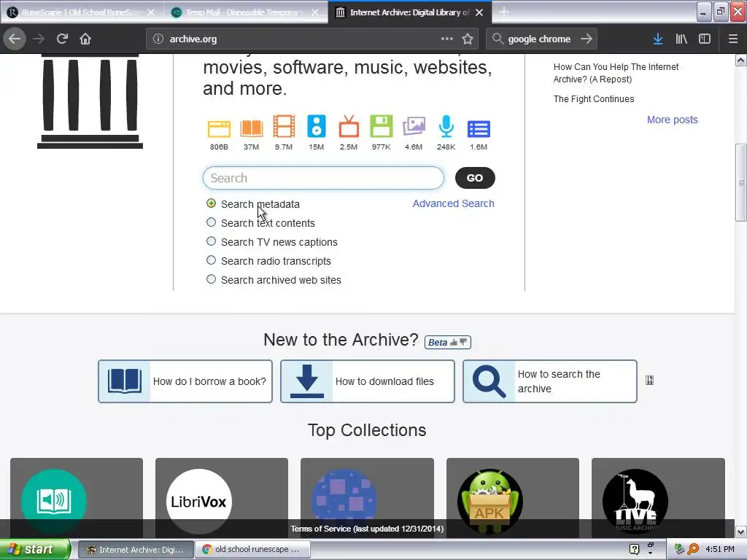
Task: Click the help question icon in system tray
Action: point(634,549)
